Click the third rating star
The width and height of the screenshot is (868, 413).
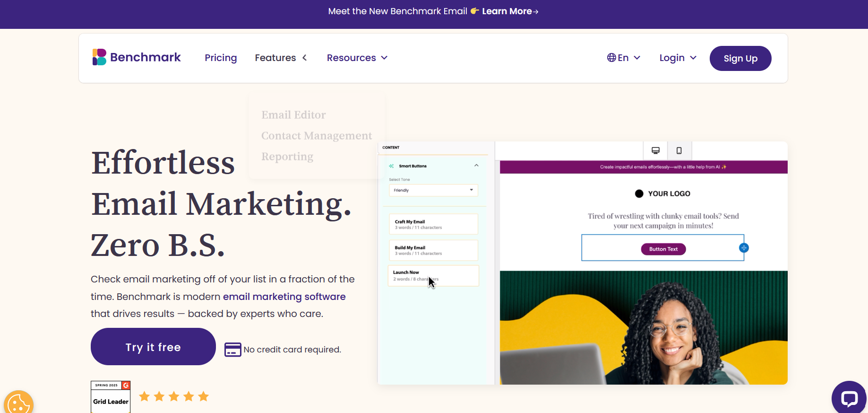(174, 396)
